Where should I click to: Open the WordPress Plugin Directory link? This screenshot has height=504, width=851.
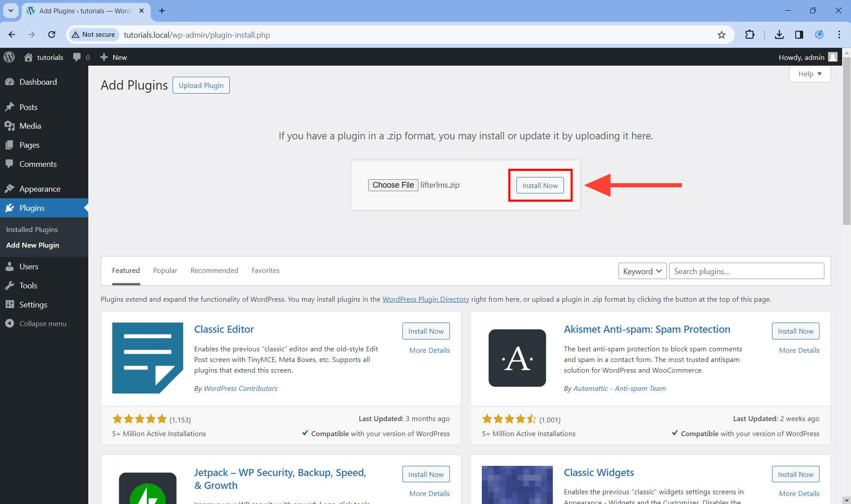coord(425,299)
